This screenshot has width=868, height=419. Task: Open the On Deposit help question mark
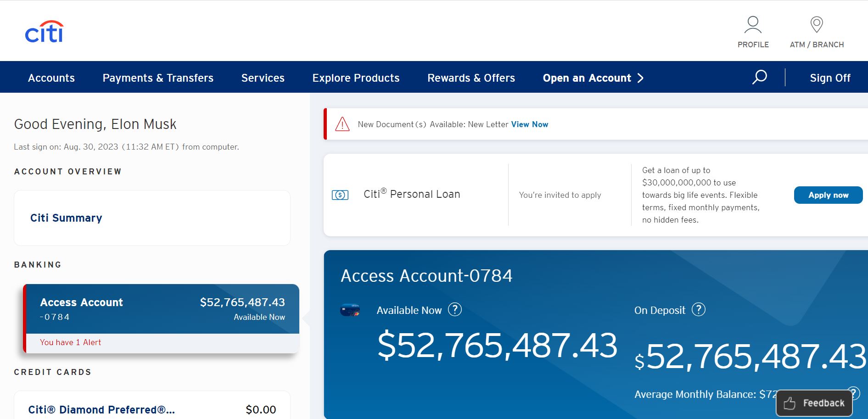point(699,310)
